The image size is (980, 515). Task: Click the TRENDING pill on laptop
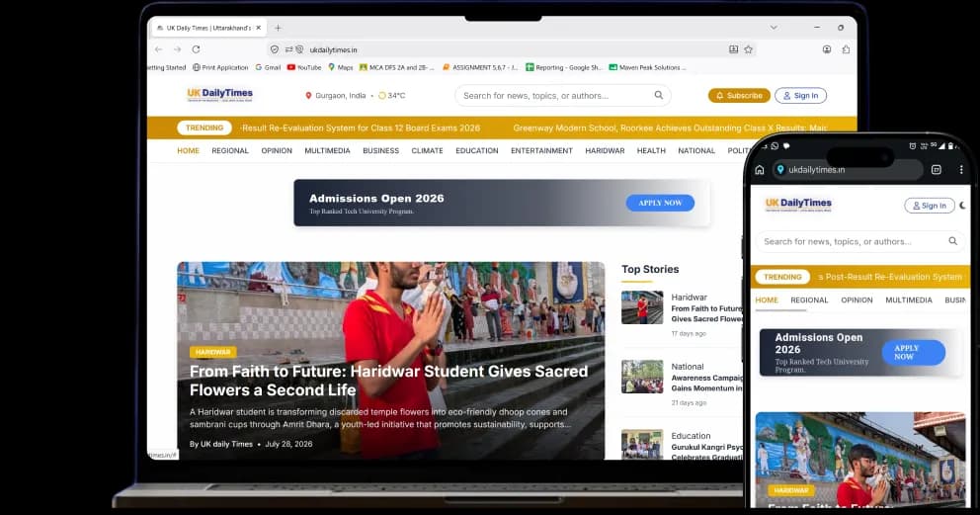[204, 128]
